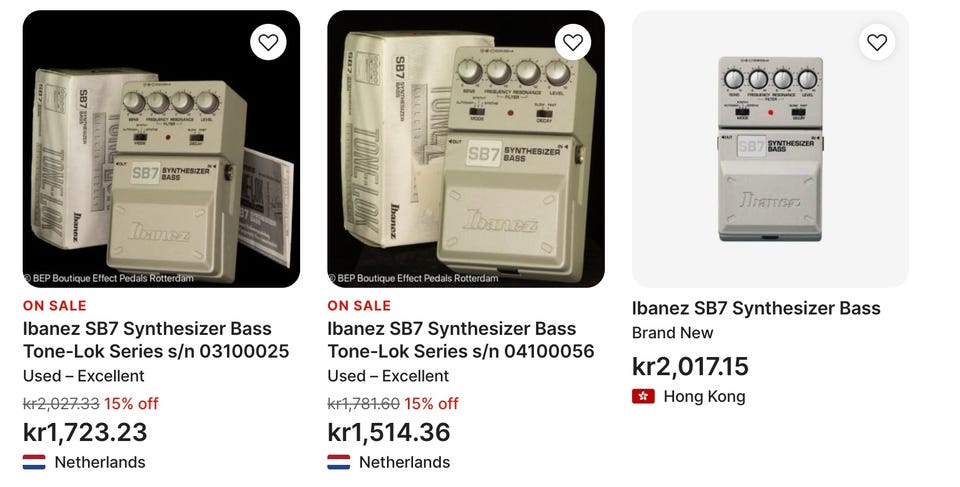The image size is (960, 487).
Task: Click the kr1,723.23 price
Action: tap(85, 432)
